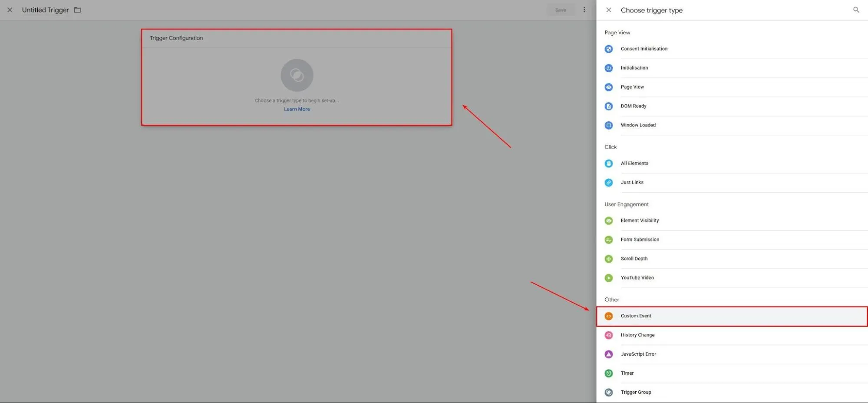Select the YouTube Video trigger icon
Screen dimensions: 868x403
point(609,278)
